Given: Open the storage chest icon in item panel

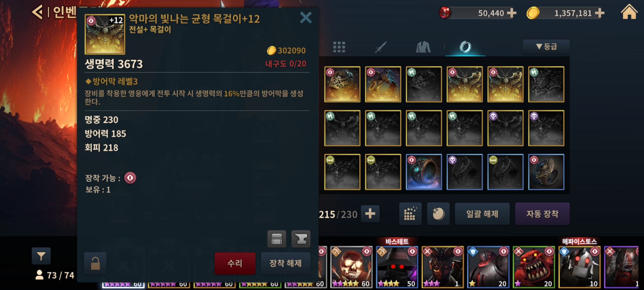Looking at the screenshot, I should pos(277,239).
